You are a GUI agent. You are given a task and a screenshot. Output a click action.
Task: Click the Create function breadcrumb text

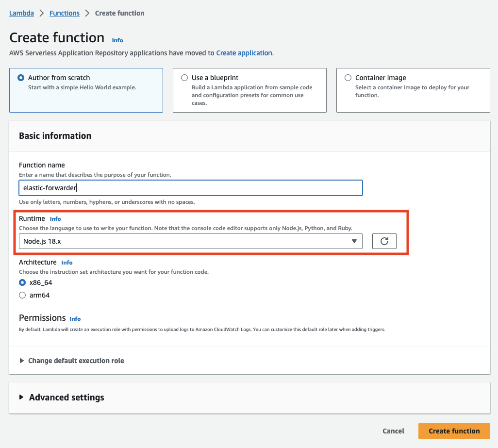point(120,13)
